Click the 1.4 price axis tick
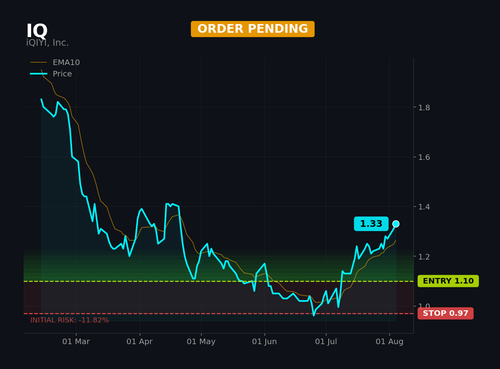This screenshot has height=369, width=500. 424,207
